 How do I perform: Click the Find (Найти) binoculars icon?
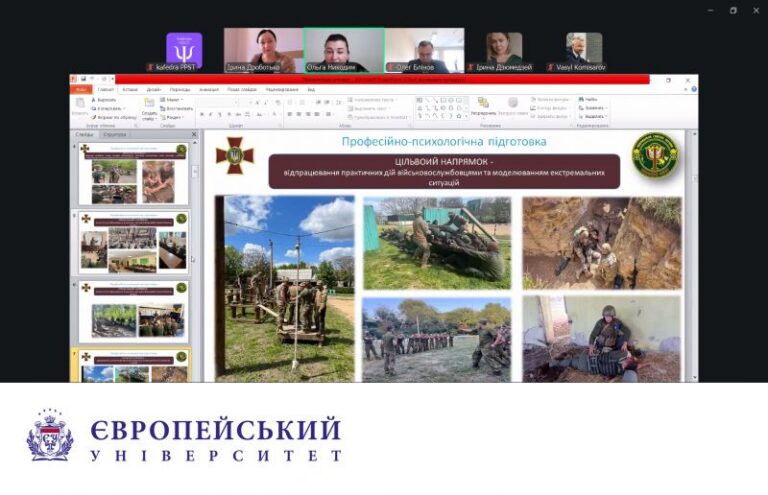(x=581, y=99)
